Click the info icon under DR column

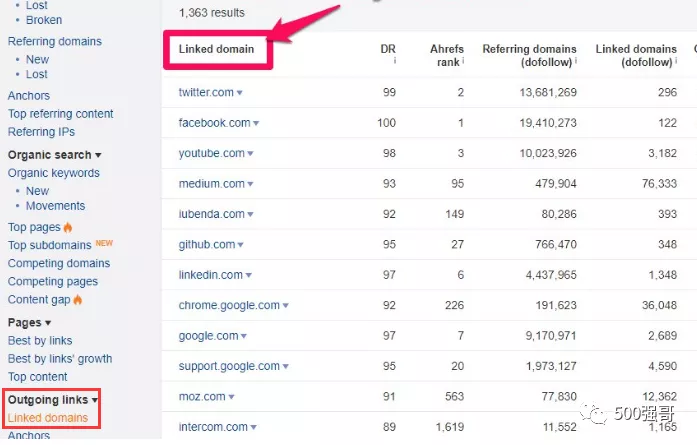[x=394, y=62]
